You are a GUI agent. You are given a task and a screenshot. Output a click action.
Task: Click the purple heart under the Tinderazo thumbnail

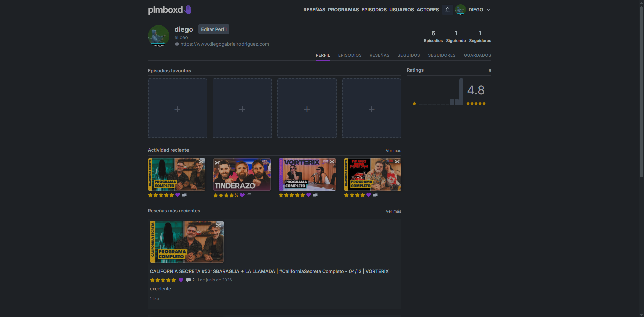pos(242,195)
